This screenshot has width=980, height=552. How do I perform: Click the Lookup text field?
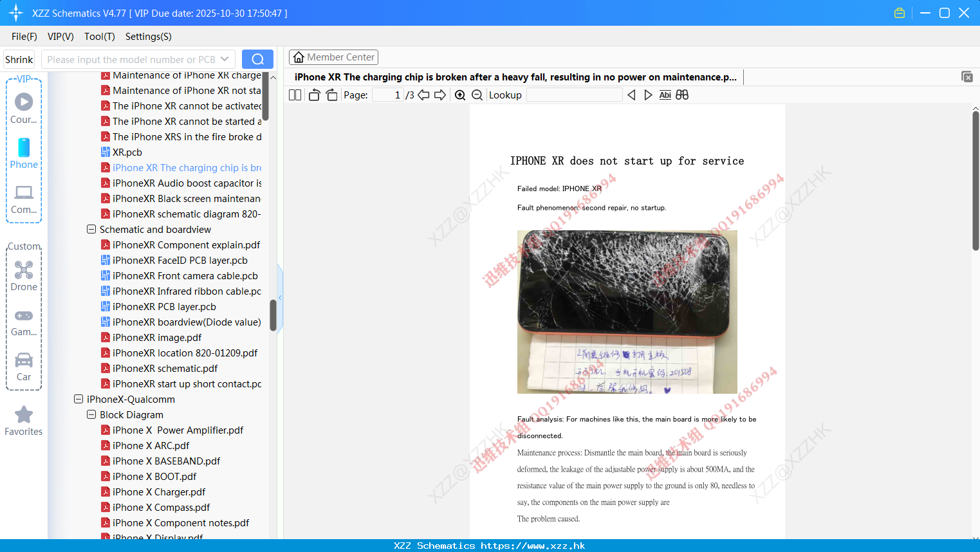[574, 95]
